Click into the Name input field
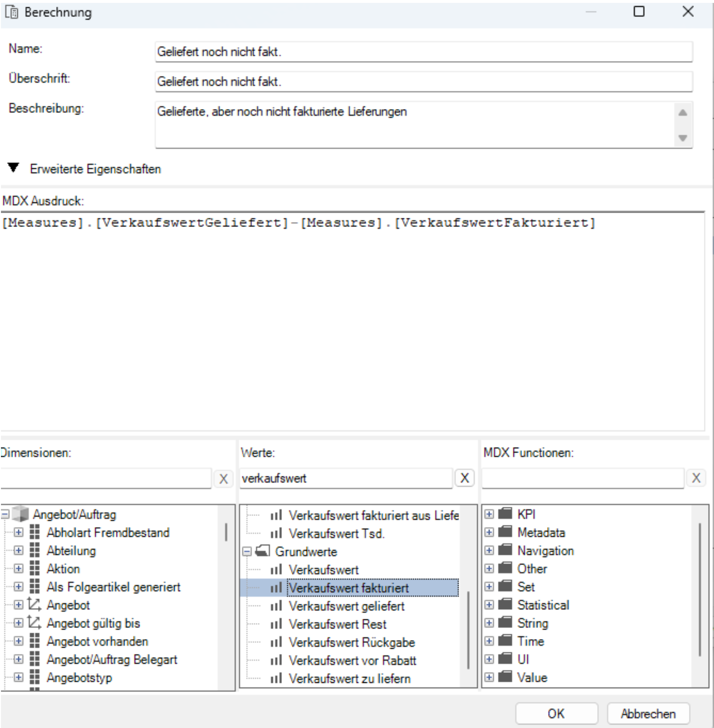Image resolution: width=714 pixels, height=728 pixels. pyautogui.click(x=423, y=51)
